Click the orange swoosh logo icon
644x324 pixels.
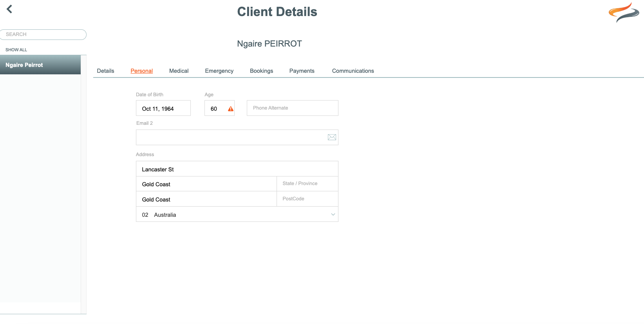tap(624, 12)
